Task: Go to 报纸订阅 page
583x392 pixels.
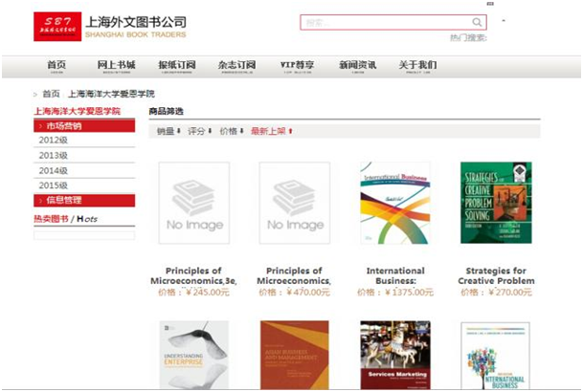Action: tap(177, 66)
